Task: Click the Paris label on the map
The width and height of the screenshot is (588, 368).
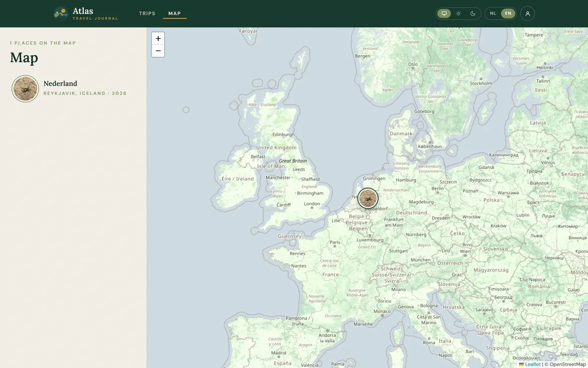Action: pyautogui.click(x=335, y=242)
